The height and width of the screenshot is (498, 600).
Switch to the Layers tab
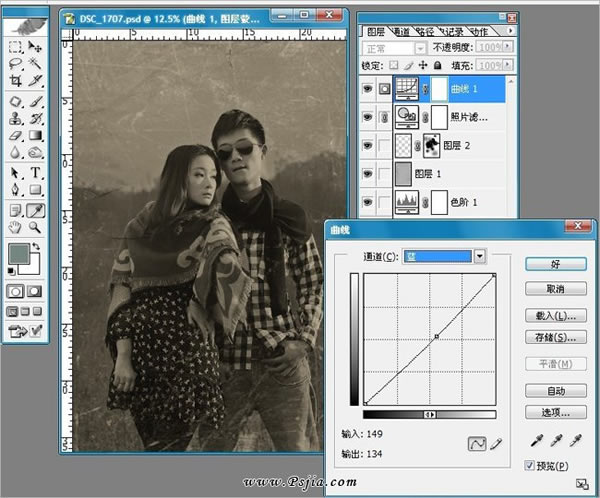tap(376, 31)
